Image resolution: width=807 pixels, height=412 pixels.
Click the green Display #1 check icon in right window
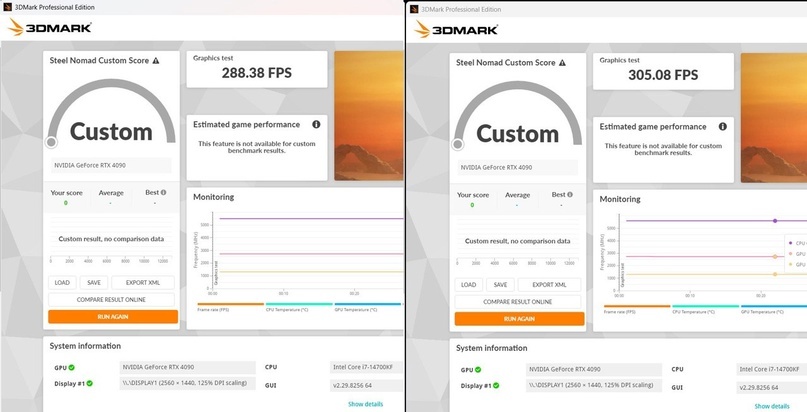click(496, 385)
